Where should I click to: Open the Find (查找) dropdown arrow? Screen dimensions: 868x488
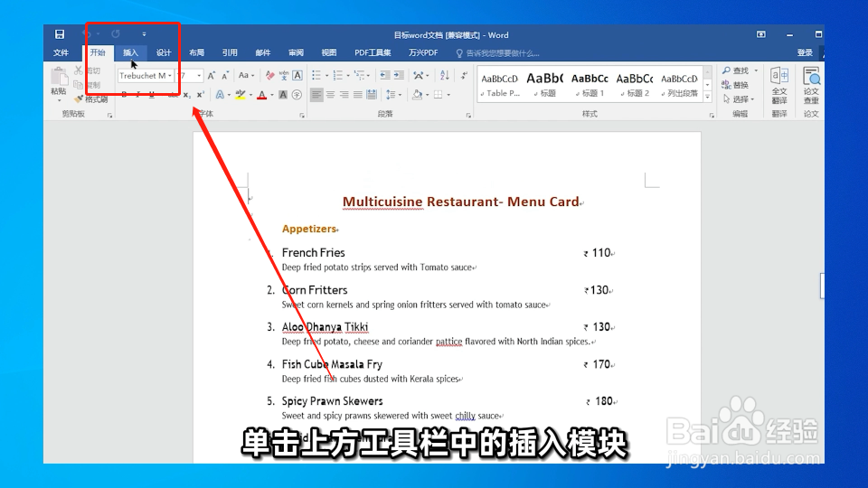click(x=756, y=70)
